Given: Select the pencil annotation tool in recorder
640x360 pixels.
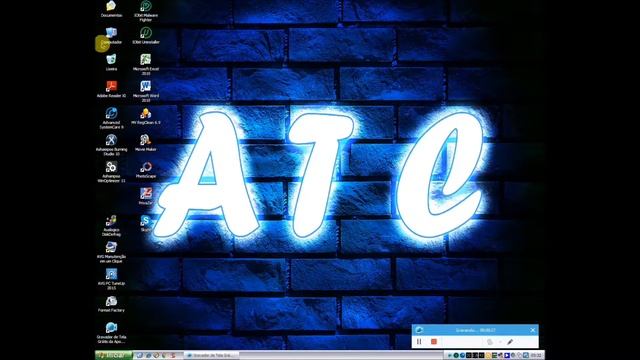Looking at the screenshot, I should (510, 342).
